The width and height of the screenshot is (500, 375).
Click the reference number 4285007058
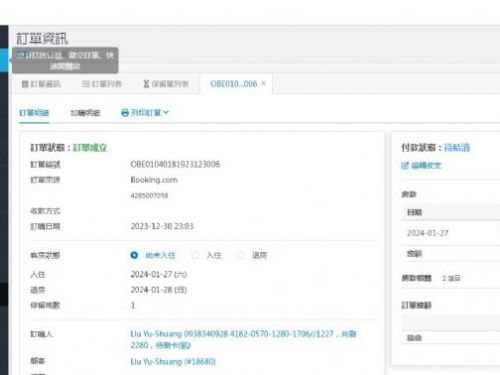pos(149,196)
